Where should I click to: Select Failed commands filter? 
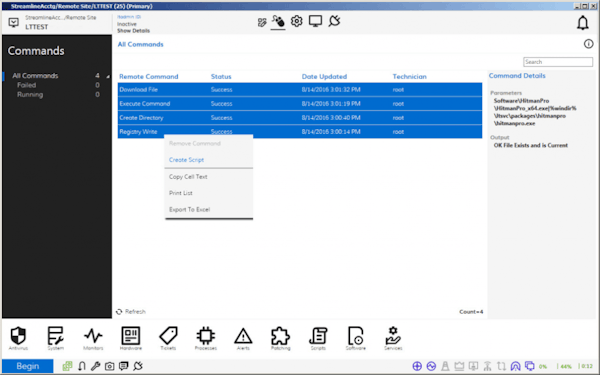(x=26, y=85)
